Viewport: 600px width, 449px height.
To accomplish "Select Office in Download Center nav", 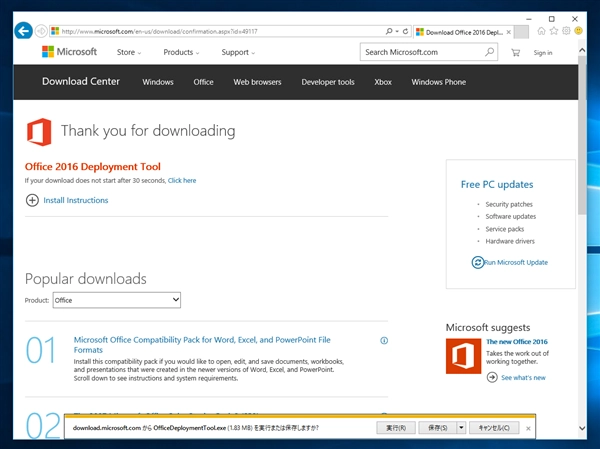I will point(203,82).
